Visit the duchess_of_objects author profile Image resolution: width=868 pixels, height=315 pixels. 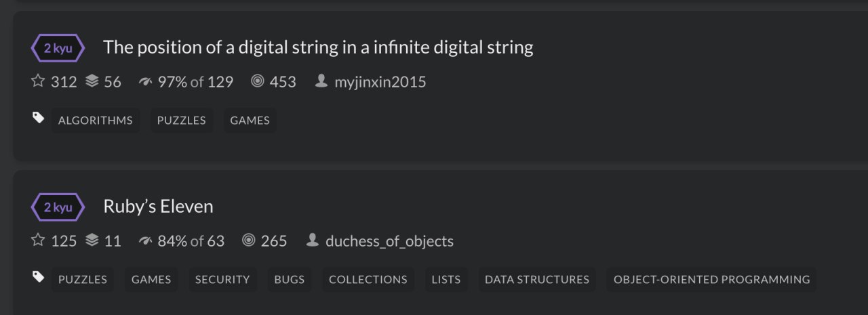click(389, 240)
